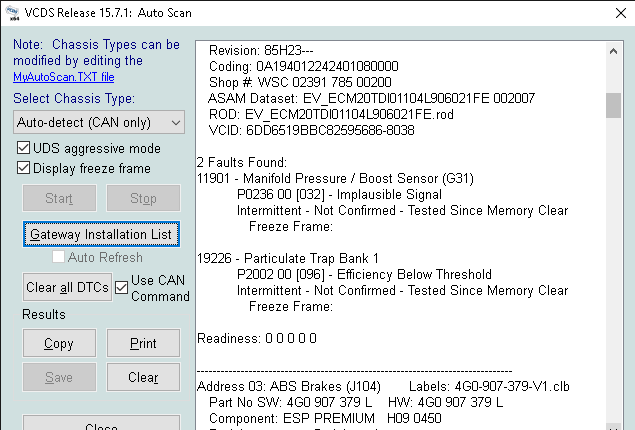Click 'P2002 00 [096] - Efficiency Below Threshold' line

click(364, 275)
